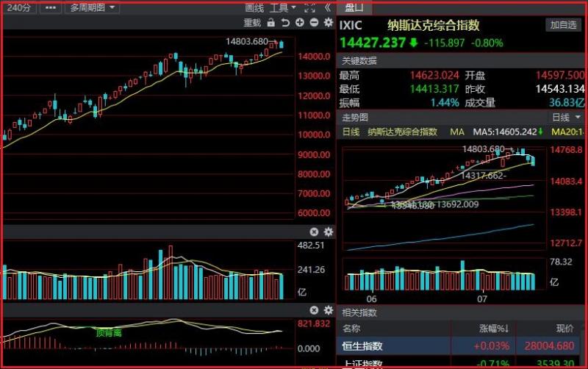This screenshot has width=588, height=369.
Task: Click current price 14427.237
Action: tap(373, 43)
